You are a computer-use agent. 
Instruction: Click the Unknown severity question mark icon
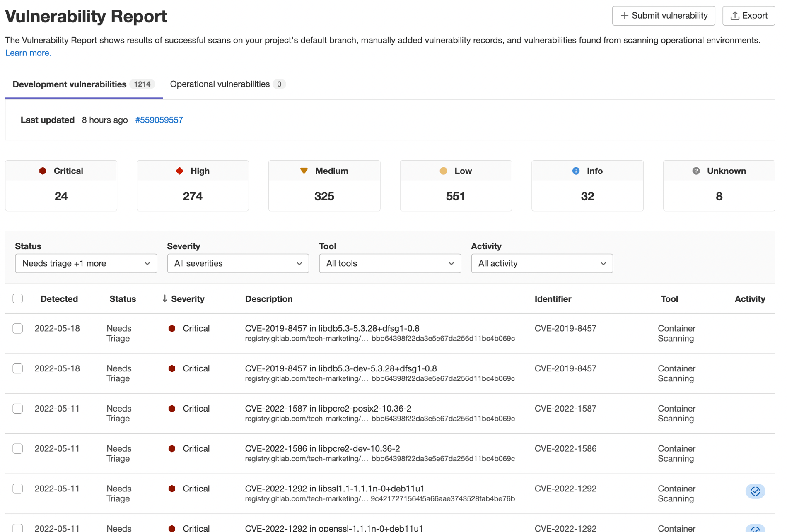click(x=695, y=171)
